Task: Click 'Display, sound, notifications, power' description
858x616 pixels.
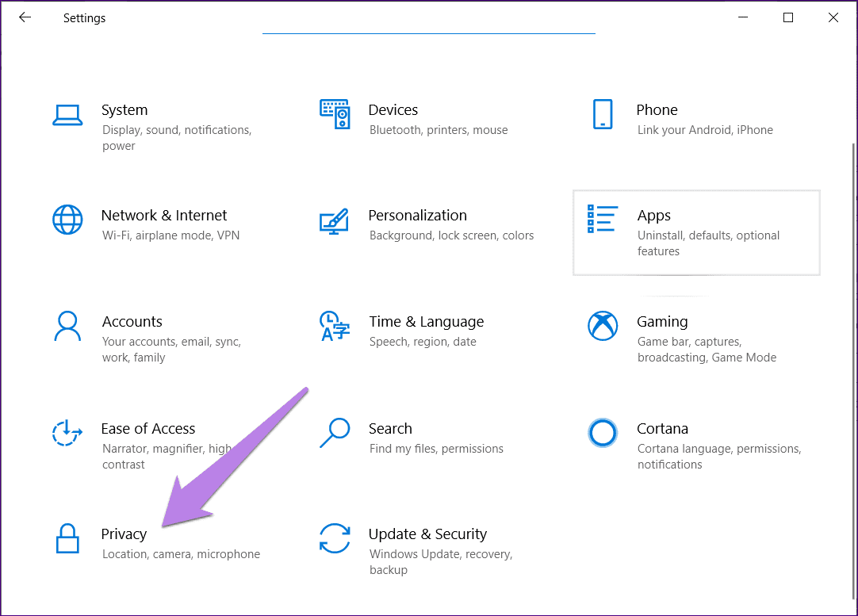Action: pyautogui.click(x=177, y=138)
